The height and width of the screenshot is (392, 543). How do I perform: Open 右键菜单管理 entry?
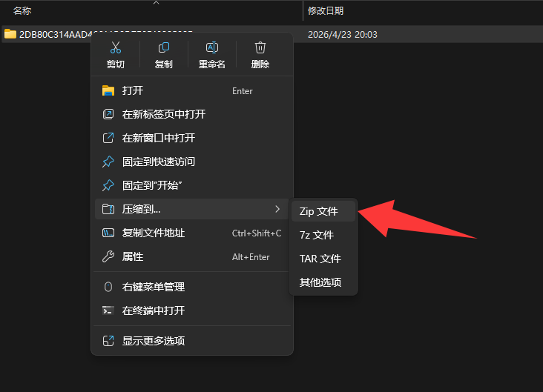[x=192, y=287]
